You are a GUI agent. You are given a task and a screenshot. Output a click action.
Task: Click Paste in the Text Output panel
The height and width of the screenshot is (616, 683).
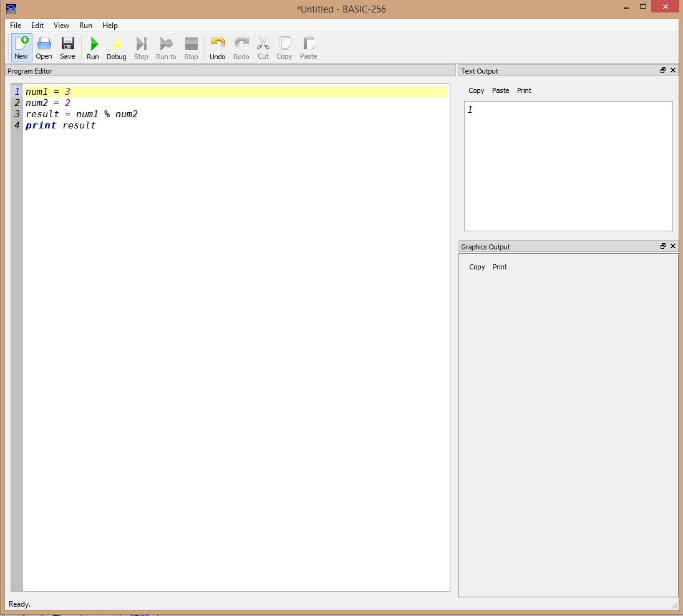point(500,90)
